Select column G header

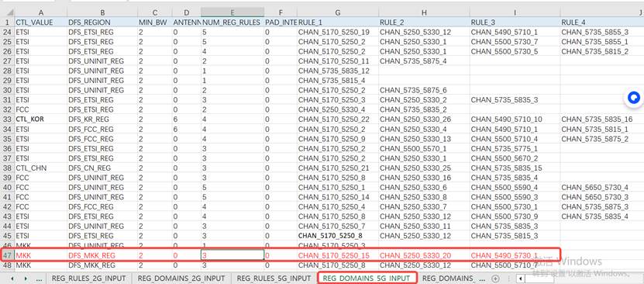pos(338,12)
